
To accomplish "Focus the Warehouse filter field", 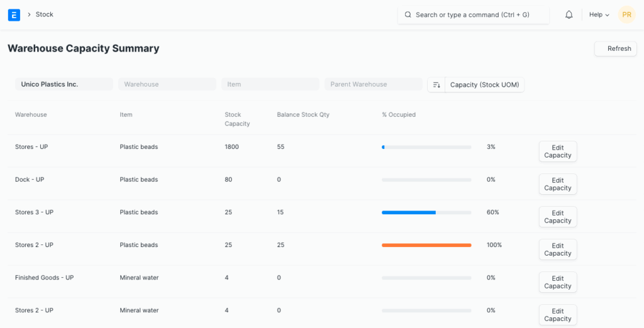I will tap(167, 84).
